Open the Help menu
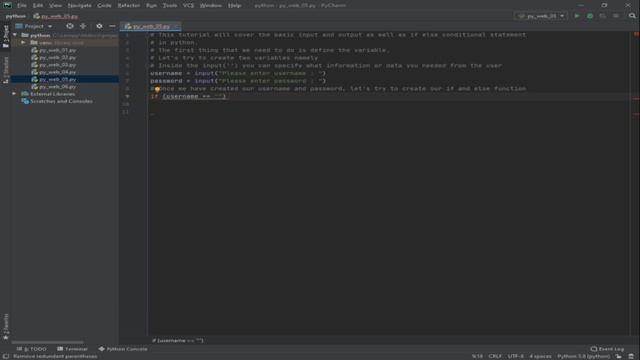640x360 pixels. tap(234, 5)
